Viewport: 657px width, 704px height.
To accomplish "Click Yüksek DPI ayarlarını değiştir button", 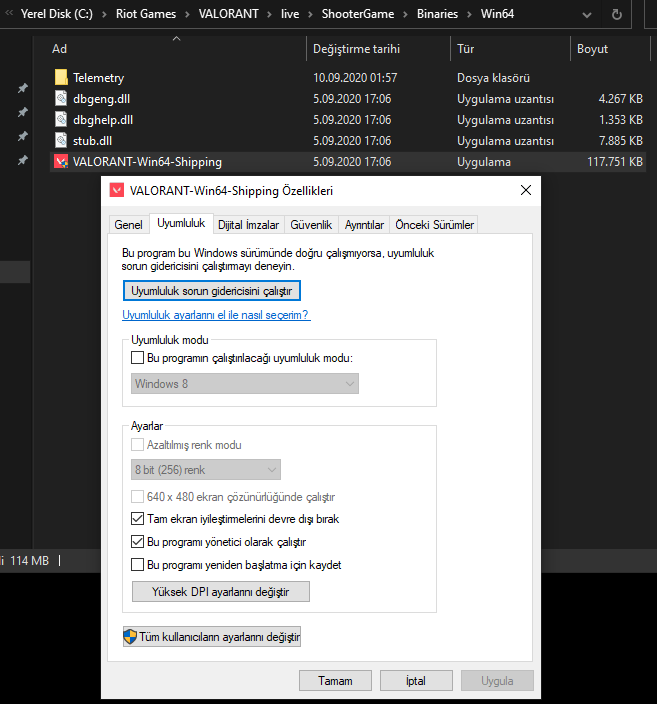I will click(220, 592).
